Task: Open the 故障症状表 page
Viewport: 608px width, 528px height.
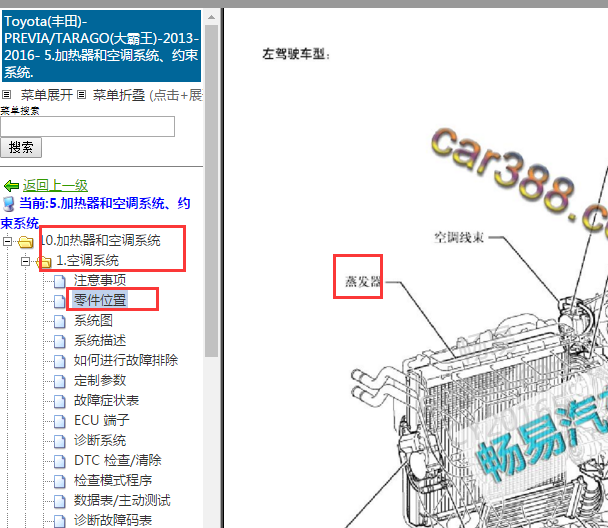Action: (106, 400)
